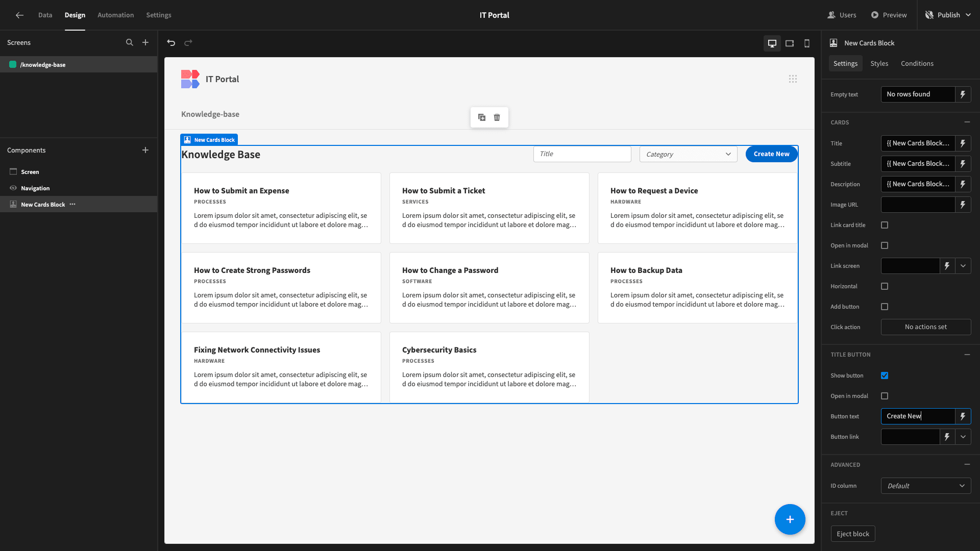980x551 pixels.
Task: Click the Eject block button
Action: 853,534
